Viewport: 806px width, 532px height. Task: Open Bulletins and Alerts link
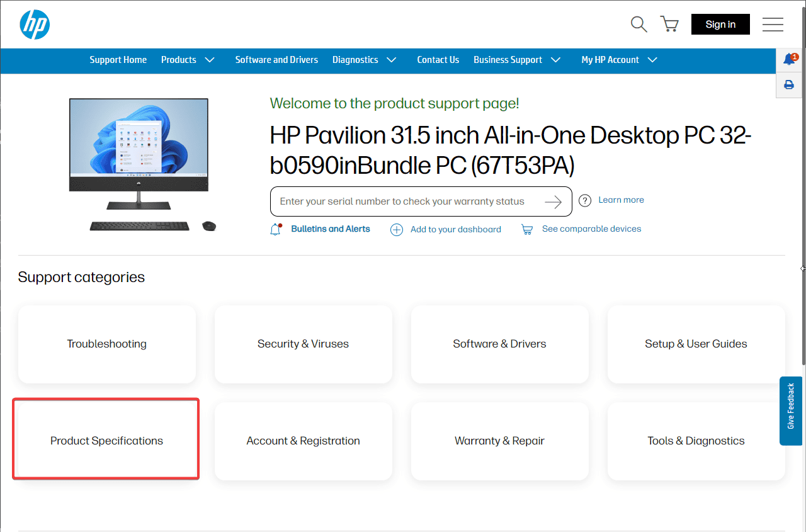(331, 229)
